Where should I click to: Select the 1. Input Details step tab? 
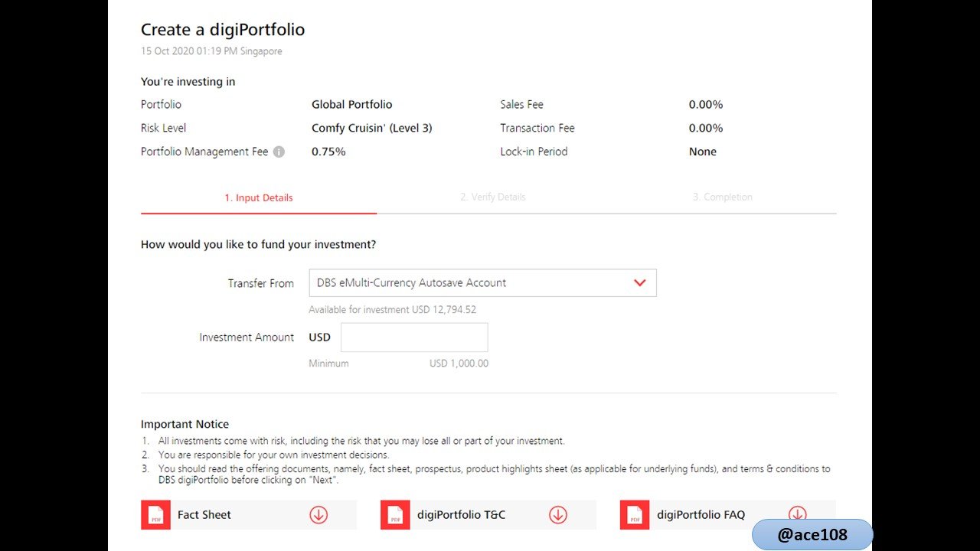point(259,197)
